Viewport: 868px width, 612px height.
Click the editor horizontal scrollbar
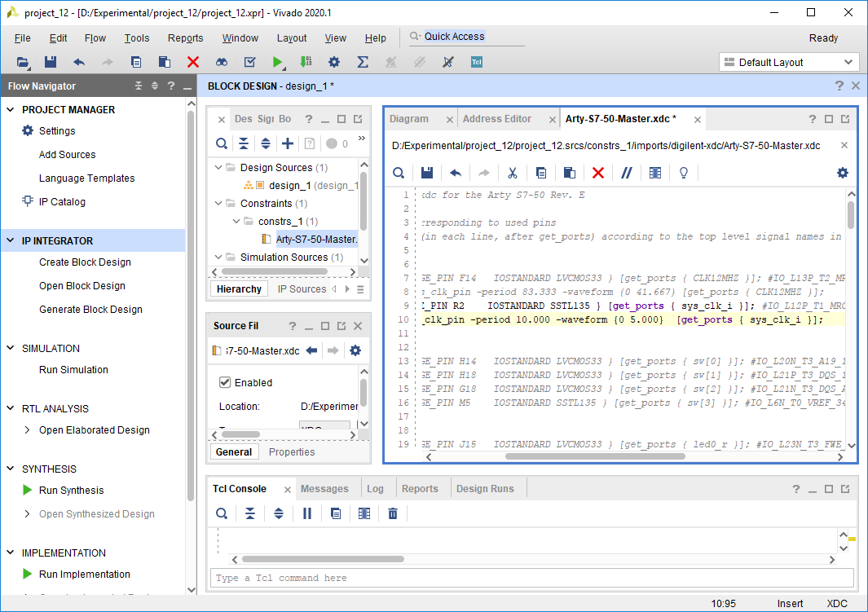595,456
